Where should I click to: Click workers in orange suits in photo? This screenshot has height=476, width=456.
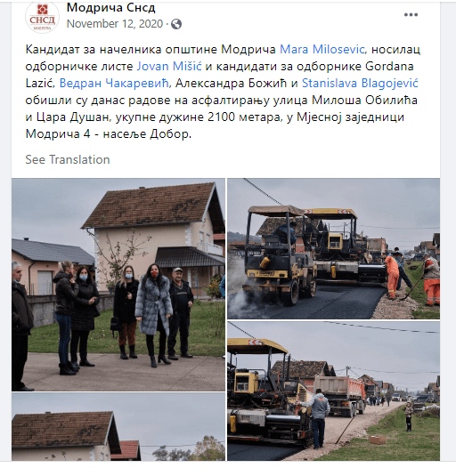click(x=411, y=278)
